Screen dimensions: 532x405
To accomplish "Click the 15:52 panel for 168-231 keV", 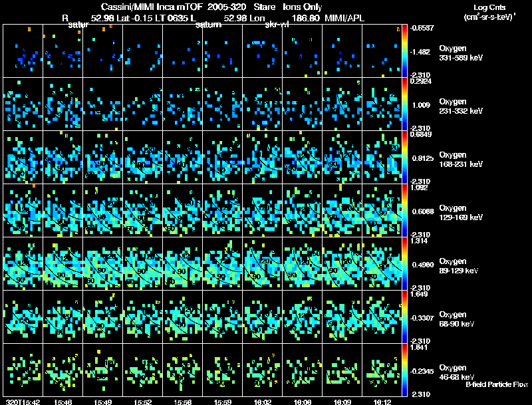I will pos(143,158).
